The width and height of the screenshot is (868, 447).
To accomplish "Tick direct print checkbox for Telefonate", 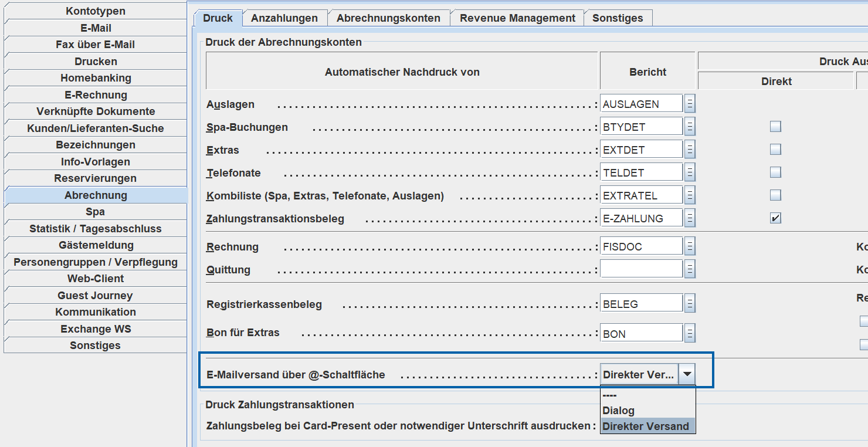I will 775,172.
